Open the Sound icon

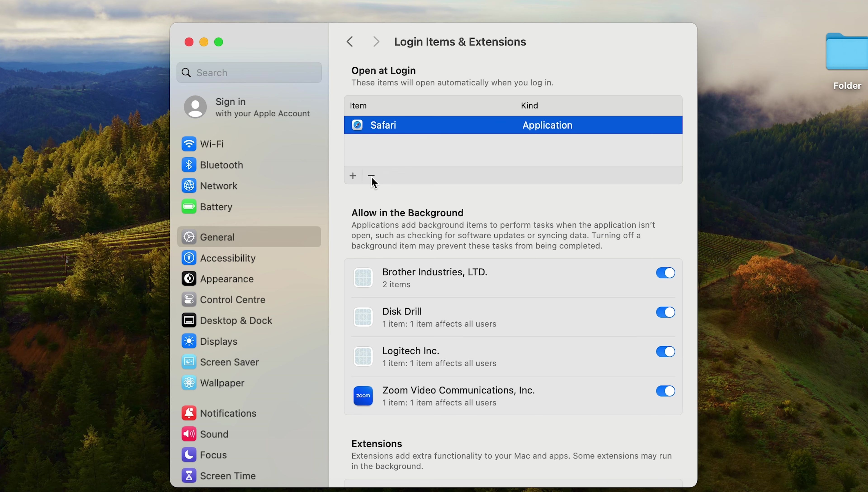189,434
